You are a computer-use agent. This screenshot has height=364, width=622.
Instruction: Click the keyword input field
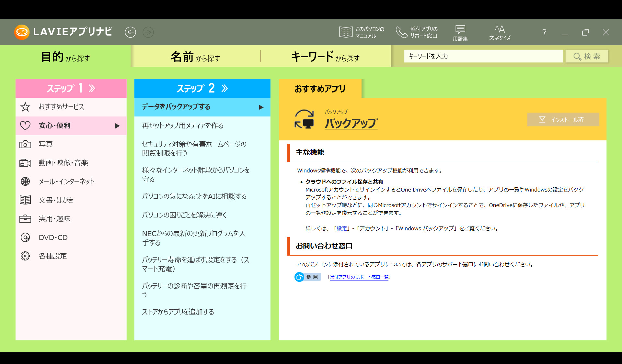pos(483,56)
